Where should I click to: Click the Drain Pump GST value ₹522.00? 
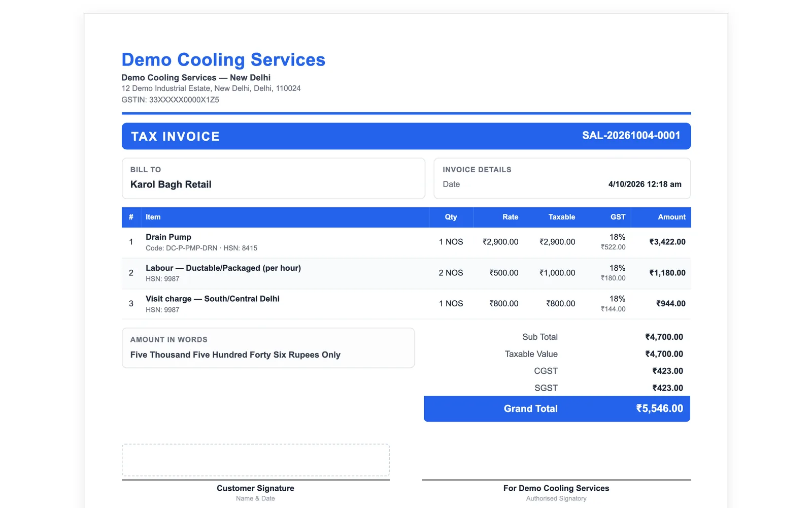pyautogui.click(x=613, y=247)
